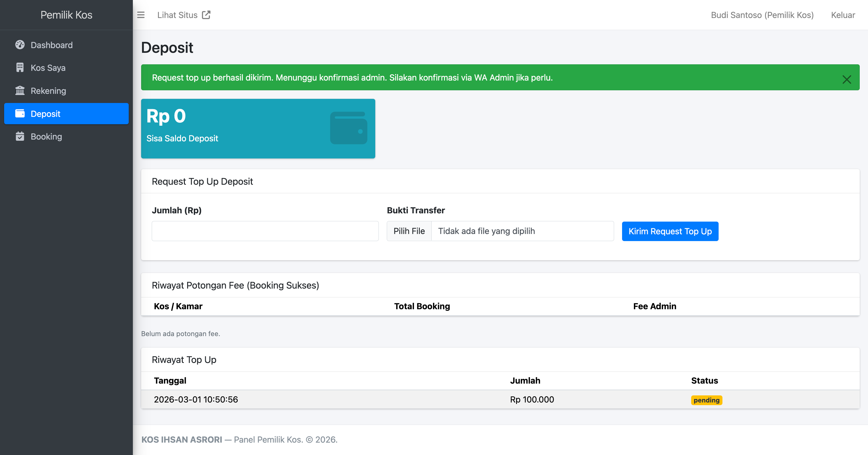Click the Dashboard gauge icon
Viewport: 868px width, 455px height.
(x=20, y=45)
